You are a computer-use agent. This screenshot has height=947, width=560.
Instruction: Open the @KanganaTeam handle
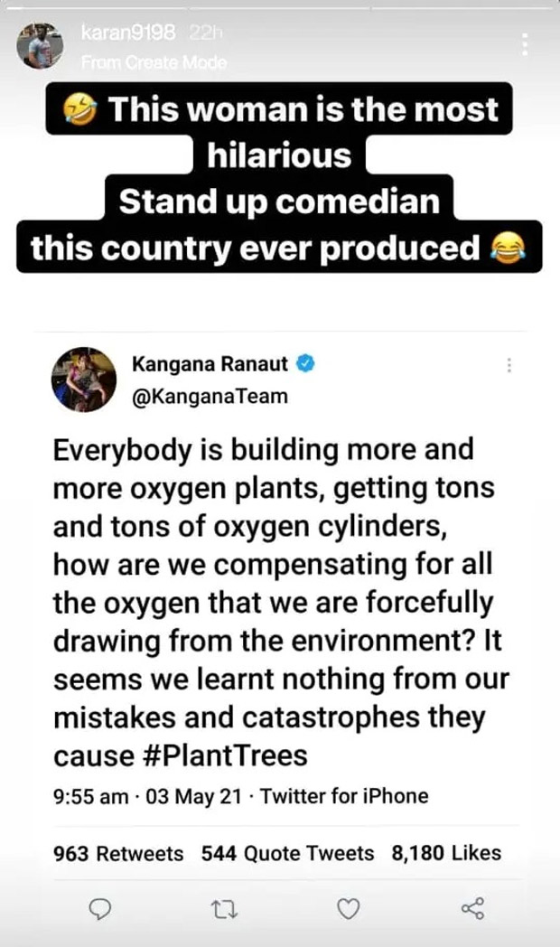210,396
